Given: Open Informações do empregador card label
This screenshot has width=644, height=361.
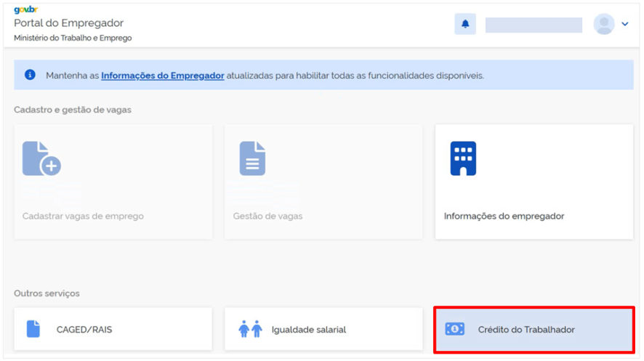Looking at the screenshot, I should [x=504, y=216].
